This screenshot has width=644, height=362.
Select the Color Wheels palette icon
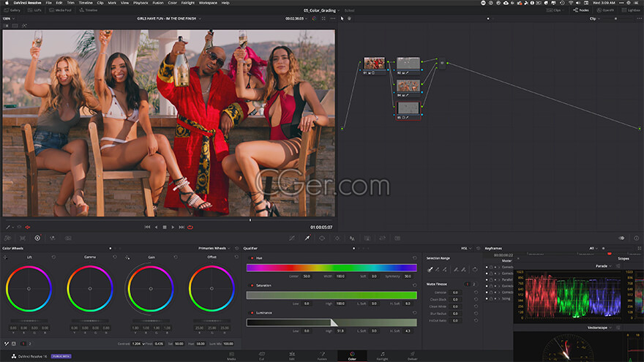[x=37, y=238]
